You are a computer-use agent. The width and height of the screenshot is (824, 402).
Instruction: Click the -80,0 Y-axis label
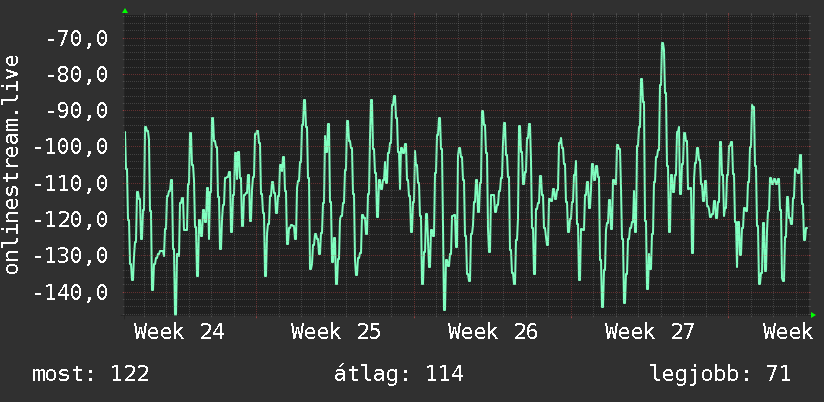[x=77, y=75]
